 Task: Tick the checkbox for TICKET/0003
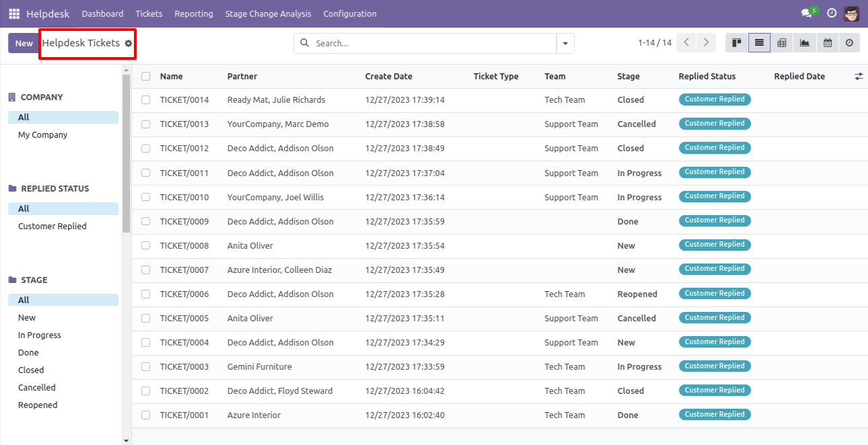click(x=146, y=366)
